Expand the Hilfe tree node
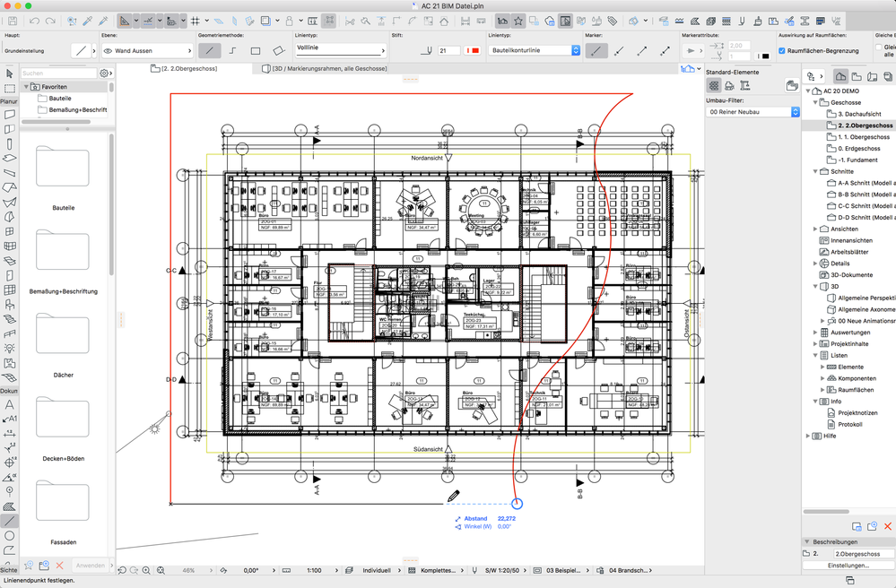 coord(808,437)
